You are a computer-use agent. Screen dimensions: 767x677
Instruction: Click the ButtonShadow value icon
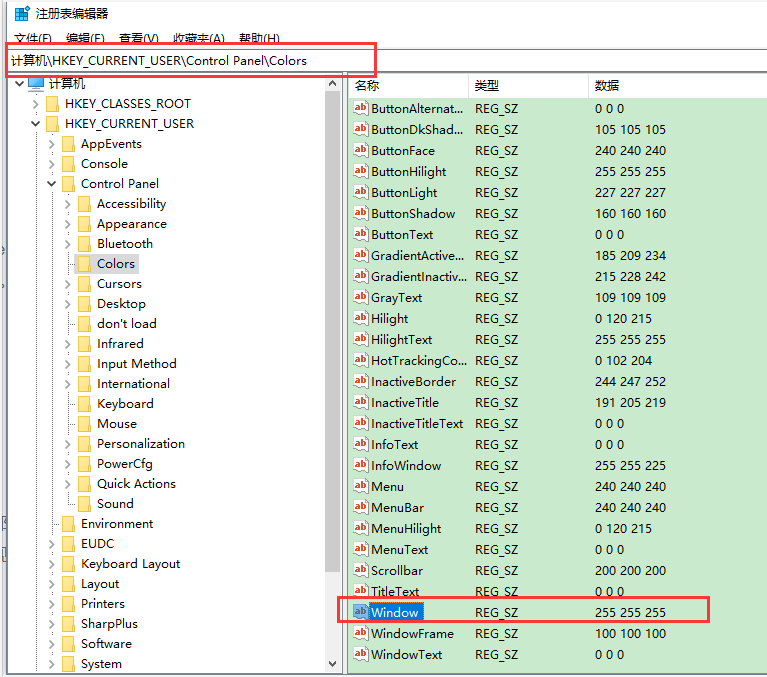click(x=361, y=213)
